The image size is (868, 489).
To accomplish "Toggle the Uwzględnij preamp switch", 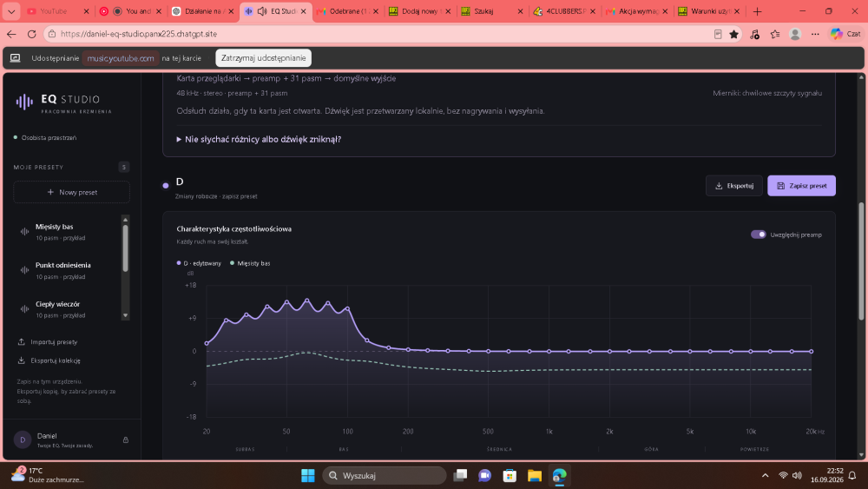I will click(759, 235).
